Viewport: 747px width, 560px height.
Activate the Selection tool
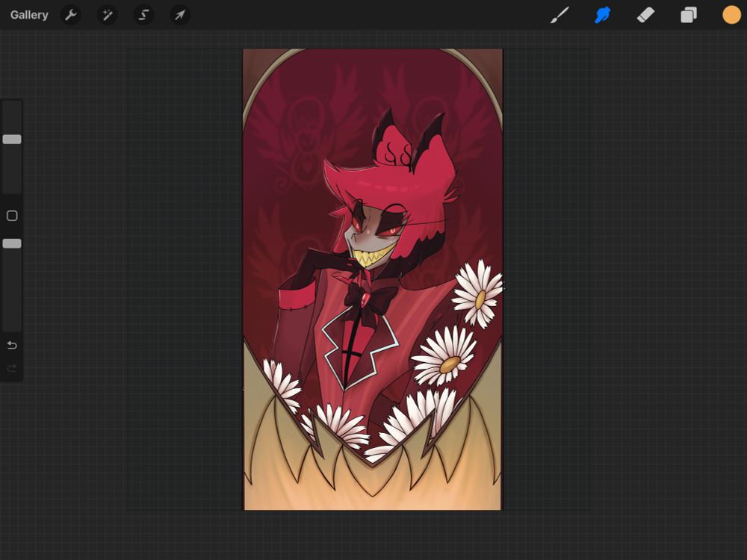pyautogui.click(x=143, y=15)
